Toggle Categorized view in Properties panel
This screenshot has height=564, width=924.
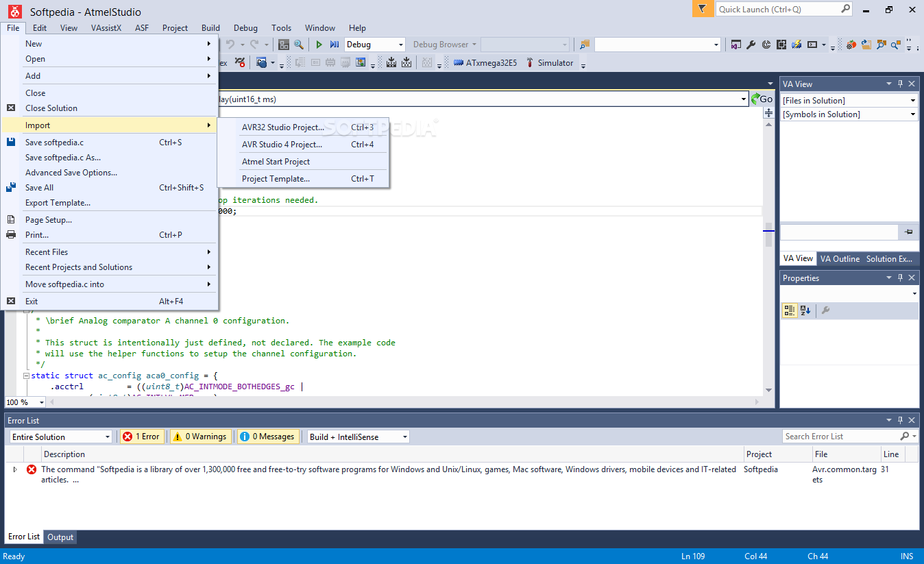[x=790, y=310]
